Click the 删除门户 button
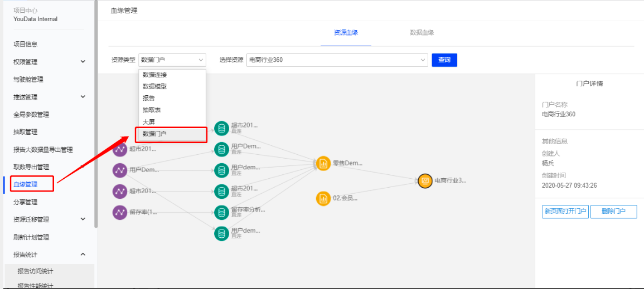The width and height of the screenshot is (644, 289). click(x=613, y=212)
